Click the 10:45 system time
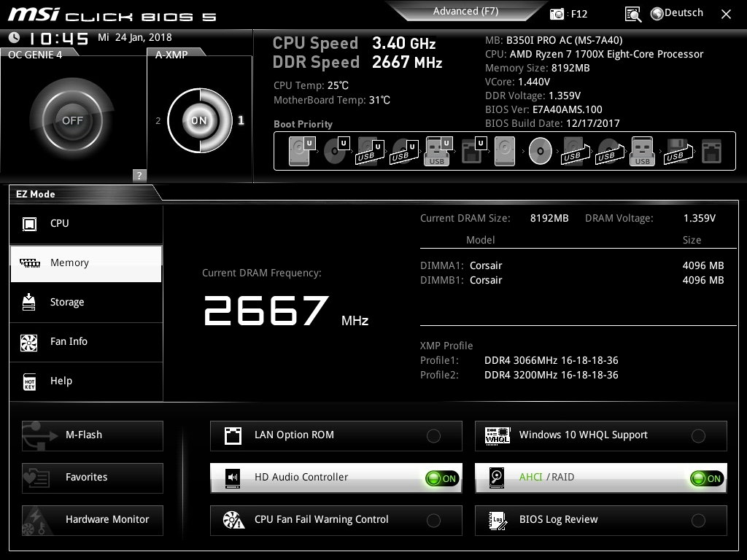Image resolution: width=747 pixels, height=560 pixels. pos(58,38)
